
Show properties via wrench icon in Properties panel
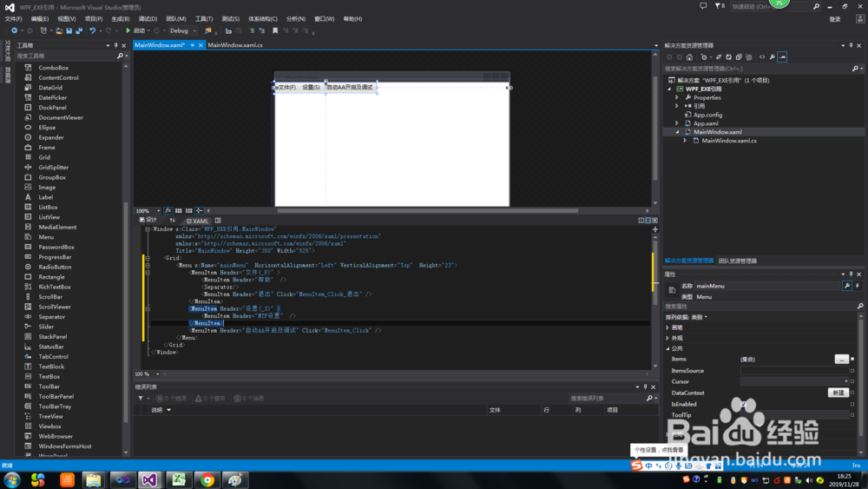point(847,286)
